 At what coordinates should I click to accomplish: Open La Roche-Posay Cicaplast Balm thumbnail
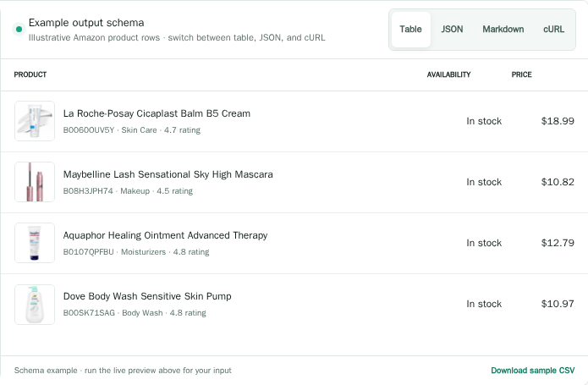35,121
